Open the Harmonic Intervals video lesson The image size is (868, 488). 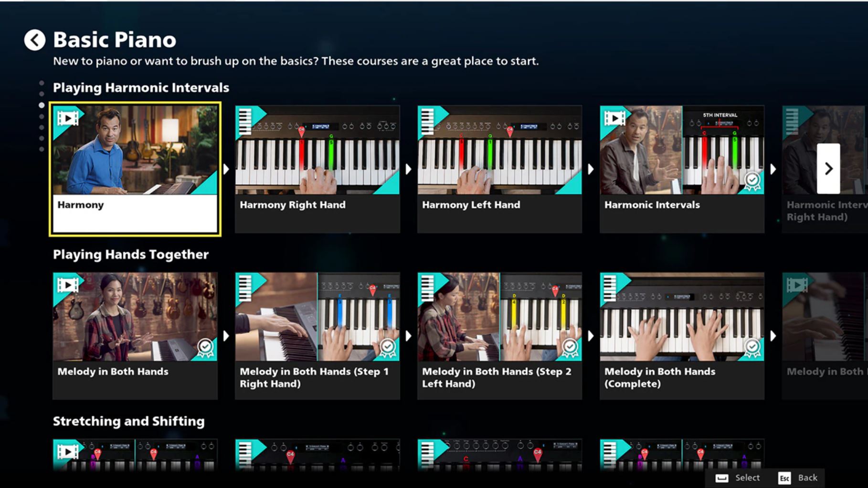682,169
